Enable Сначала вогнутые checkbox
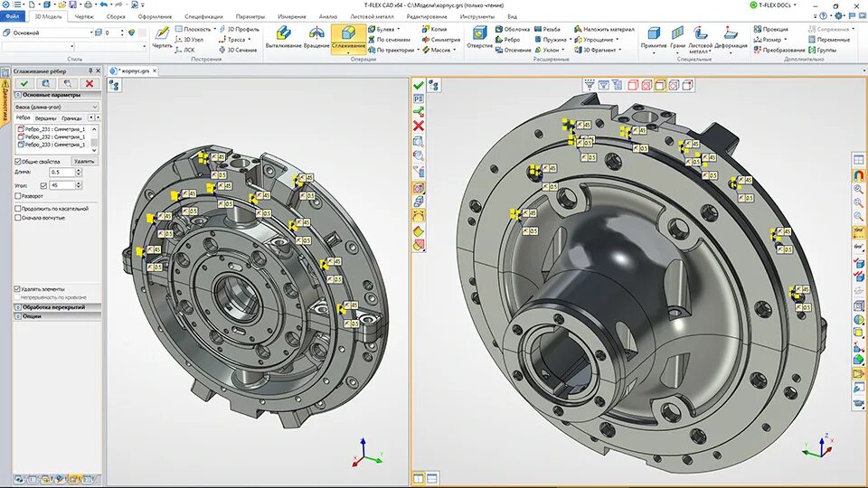Viewport: 868px width, 488px height. pyautogui.click(x=18, y=218)
